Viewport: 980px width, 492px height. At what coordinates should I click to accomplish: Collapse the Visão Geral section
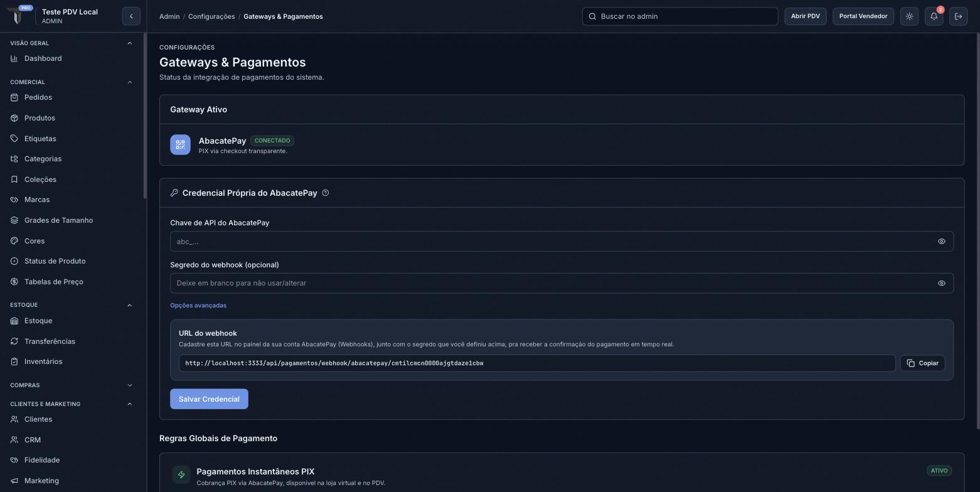(130, 43)
